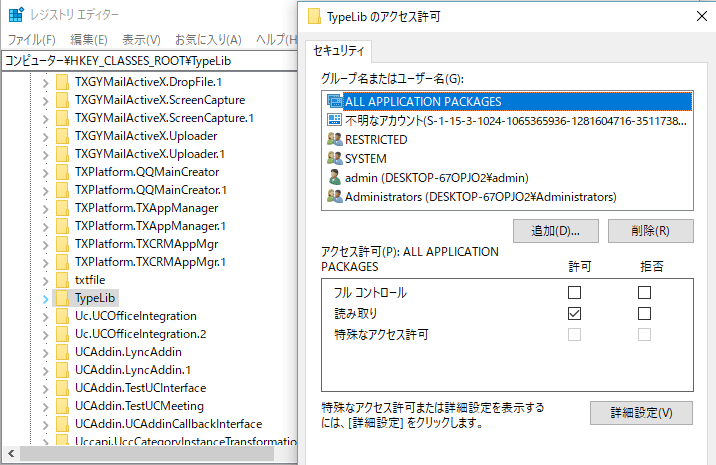Select the Security (セキュリティ) tab
This screenshot has height=465, width=716.
point(339,51)
